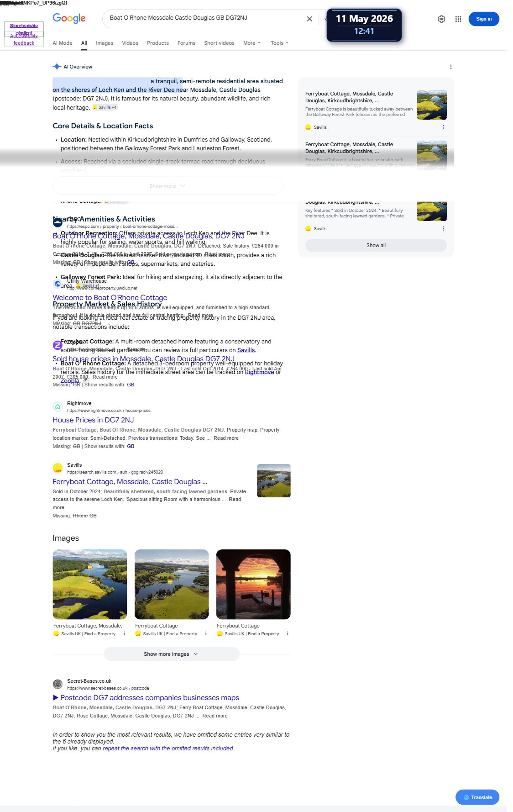Open the Settings gear icon
This screenshot has width=513, height=812.
[x=441, y=19]
